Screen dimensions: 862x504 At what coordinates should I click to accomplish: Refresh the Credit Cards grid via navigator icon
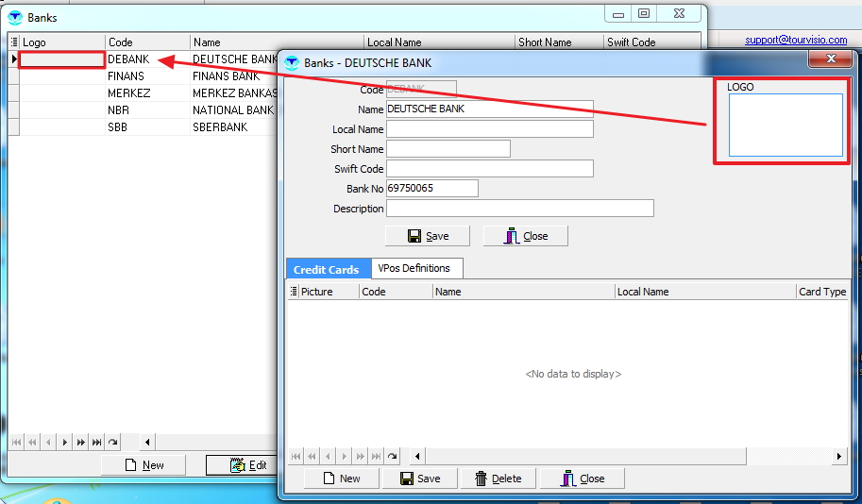392,456
